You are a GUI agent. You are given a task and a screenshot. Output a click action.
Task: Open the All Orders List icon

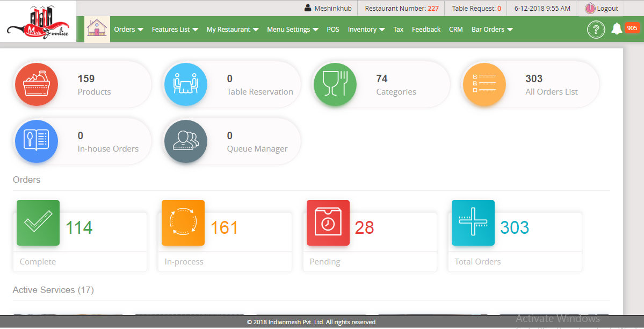point(484,84)
